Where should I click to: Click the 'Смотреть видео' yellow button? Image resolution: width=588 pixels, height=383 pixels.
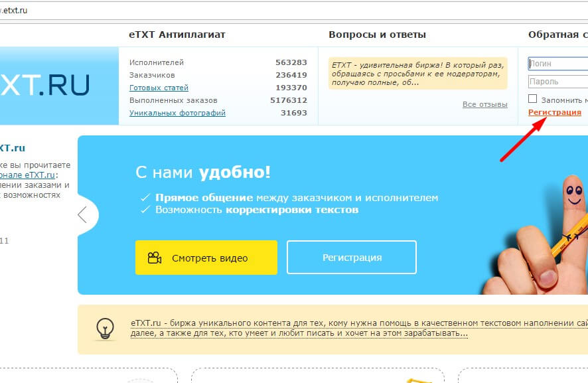coord(206,258)
